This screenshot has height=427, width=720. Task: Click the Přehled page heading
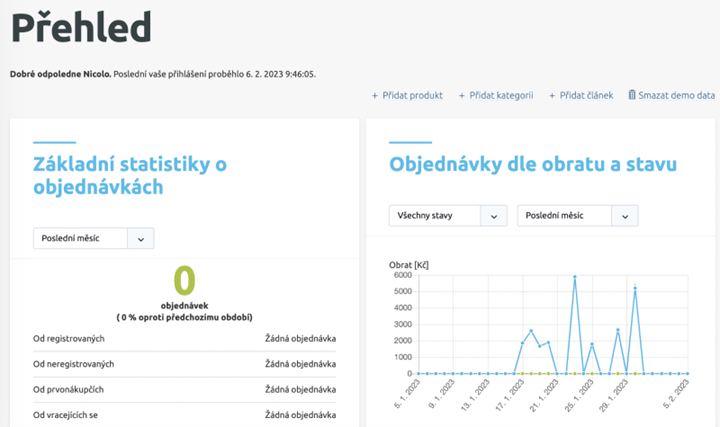point(81,27)
